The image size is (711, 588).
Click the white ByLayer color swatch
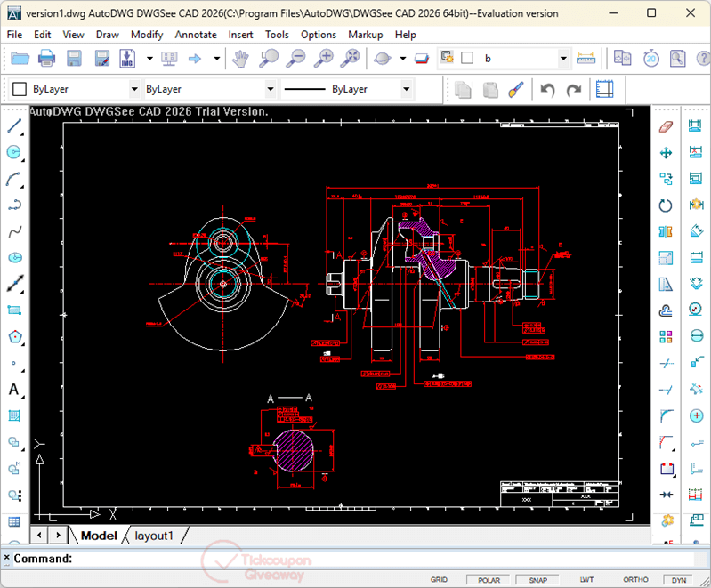tap(20, 89)
